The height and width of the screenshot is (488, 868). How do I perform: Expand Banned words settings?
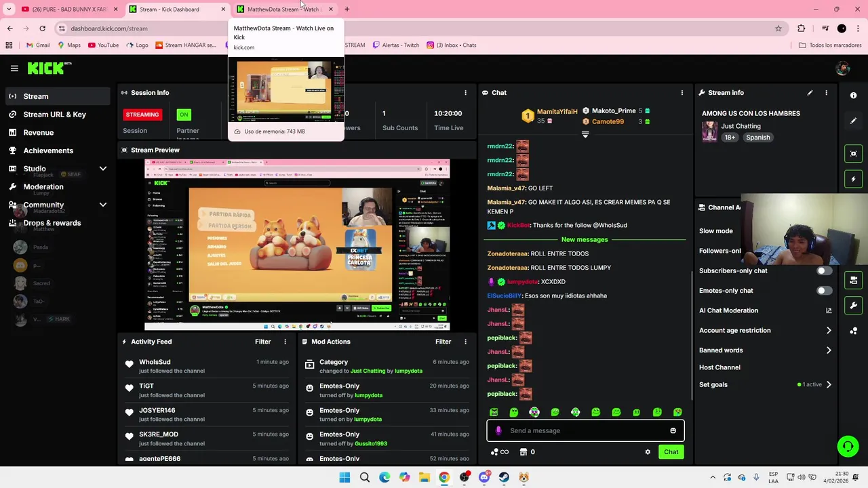pyautogui.click(x=829, y=350)
